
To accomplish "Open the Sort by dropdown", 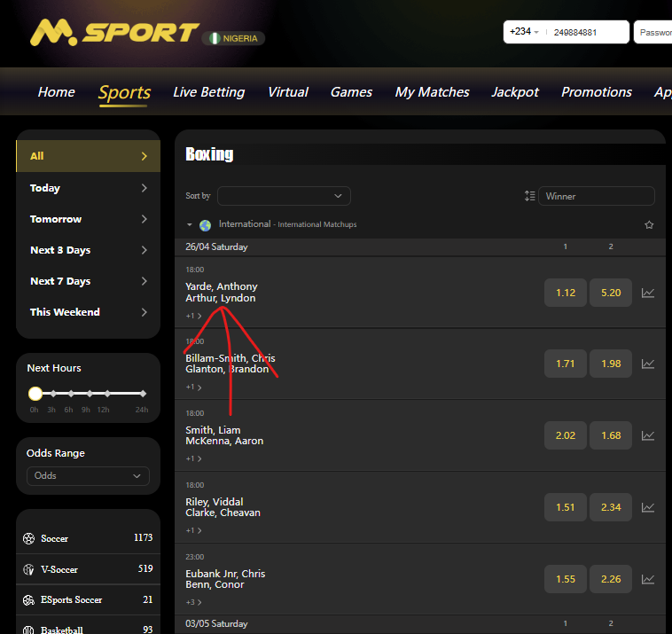I will [x=284, y=196].
